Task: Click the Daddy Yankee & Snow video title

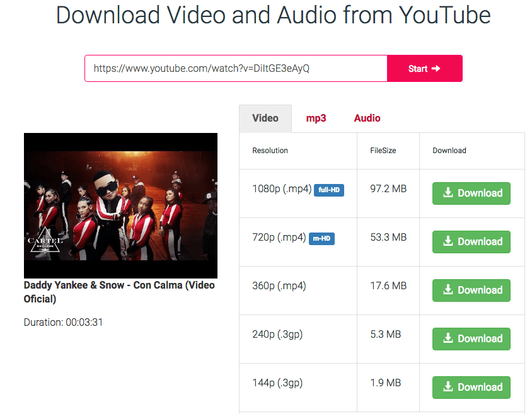Action: coord(119,292)
